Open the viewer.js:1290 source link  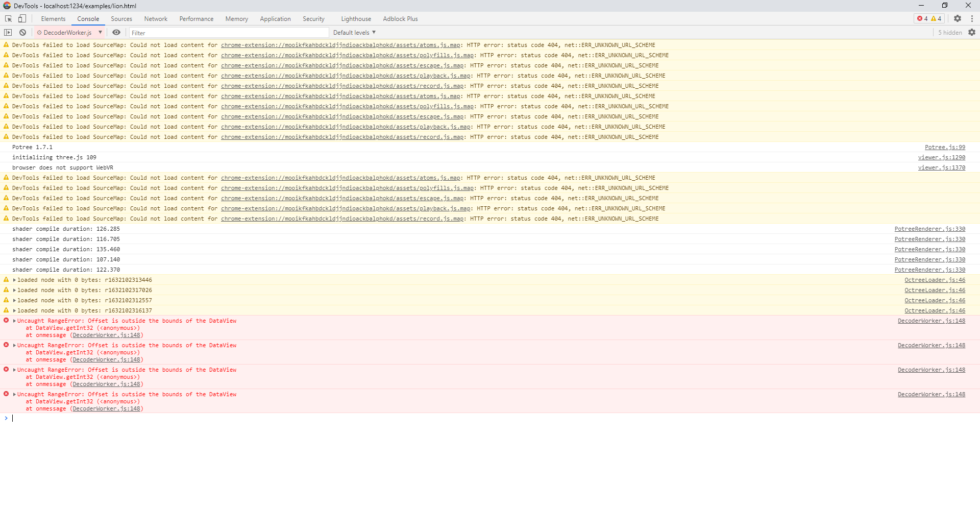[x=942, y=157]
